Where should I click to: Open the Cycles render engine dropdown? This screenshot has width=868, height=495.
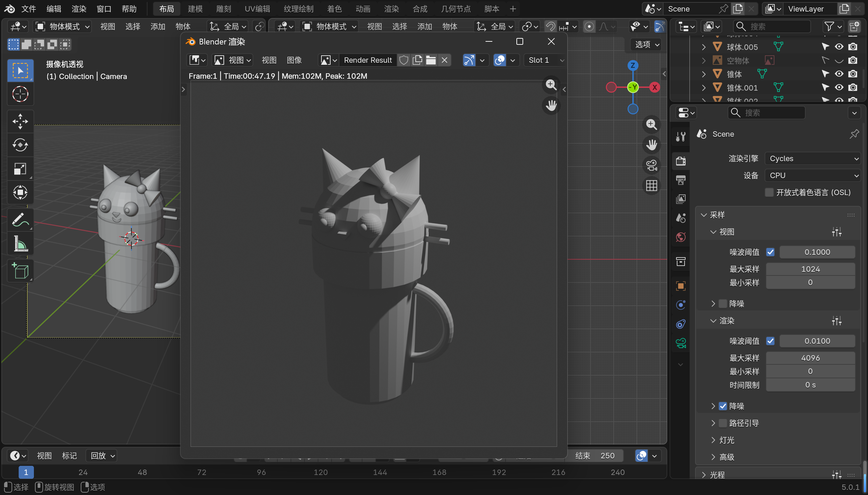point(813,158)
